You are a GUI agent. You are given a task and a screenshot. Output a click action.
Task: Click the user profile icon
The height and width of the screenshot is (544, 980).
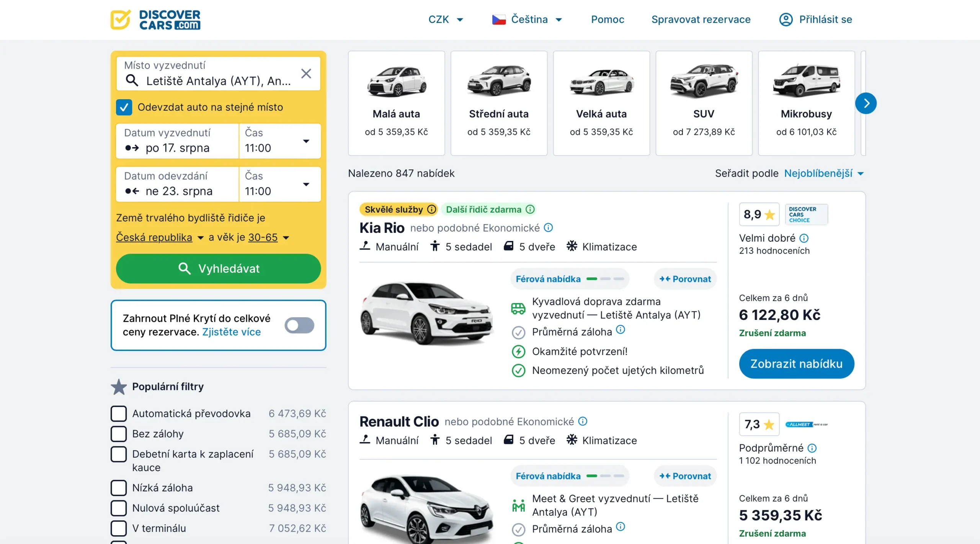[x=786, y=20]
